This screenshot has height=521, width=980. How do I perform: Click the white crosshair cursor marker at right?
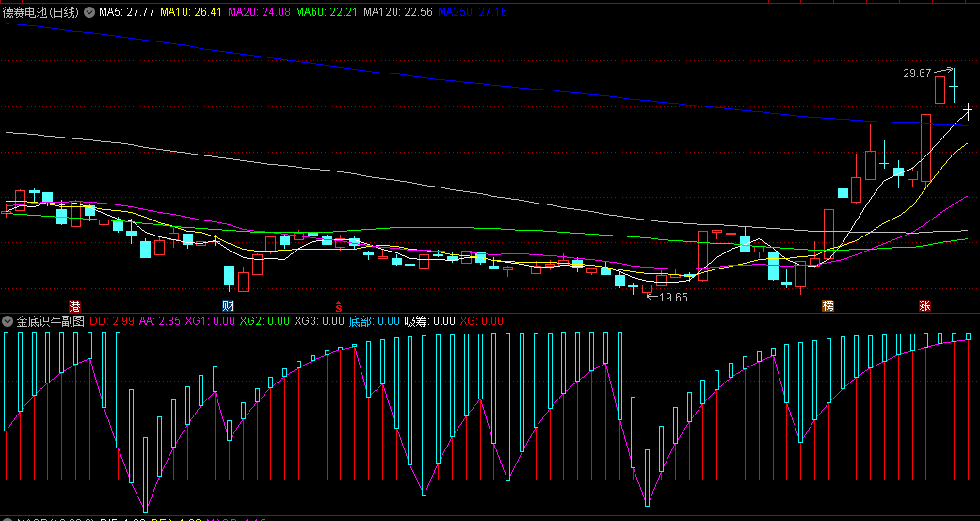pos(968,111)
